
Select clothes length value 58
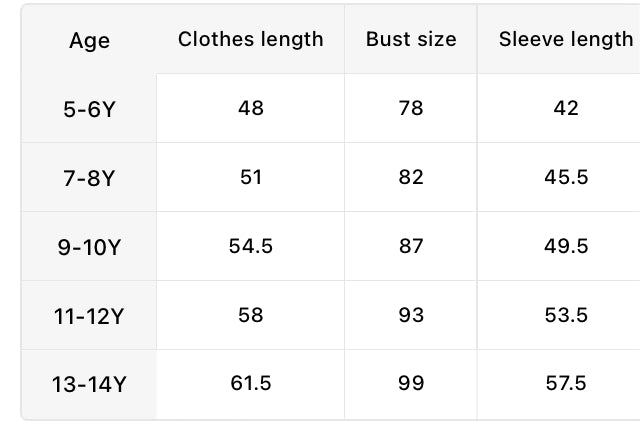point(250,315)
